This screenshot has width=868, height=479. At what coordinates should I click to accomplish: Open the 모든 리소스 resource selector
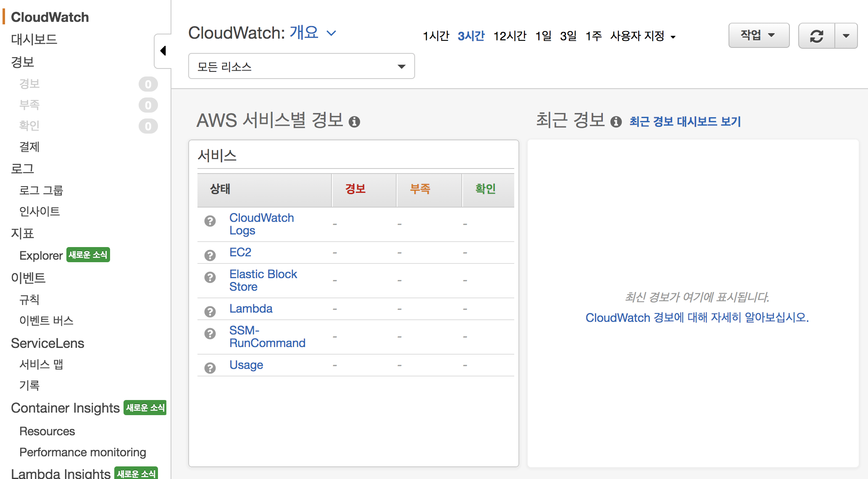point(301,66)
